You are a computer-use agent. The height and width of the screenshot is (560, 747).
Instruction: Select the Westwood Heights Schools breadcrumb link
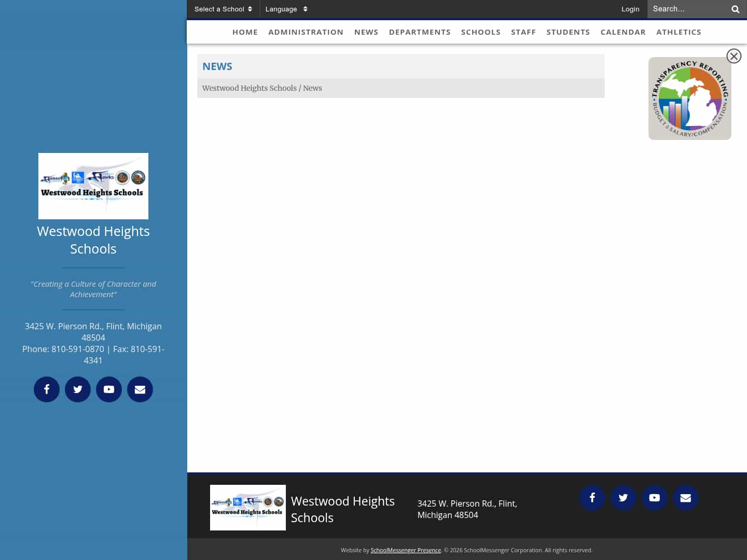pyautogui.click(x=250, y=88)
